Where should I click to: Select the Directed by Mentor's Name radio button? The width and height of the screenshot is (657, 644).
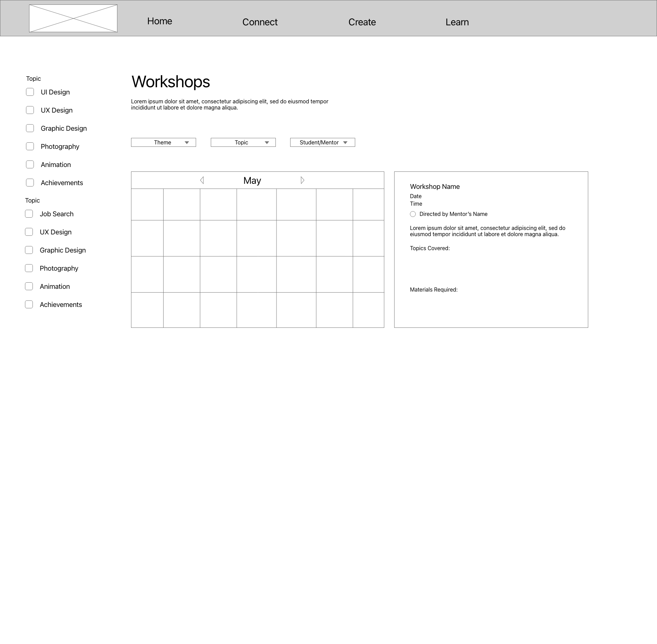click(x=413, y=214)
